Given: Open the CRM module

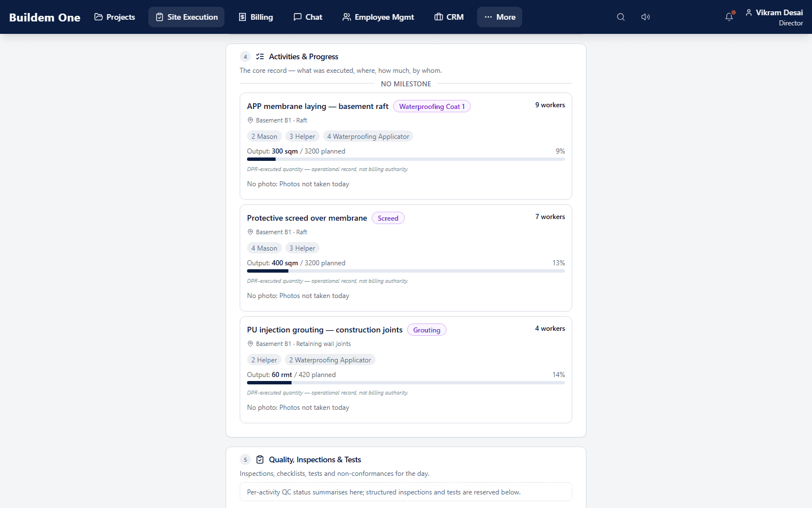Looking at the screenshot, I should (449, 17).
